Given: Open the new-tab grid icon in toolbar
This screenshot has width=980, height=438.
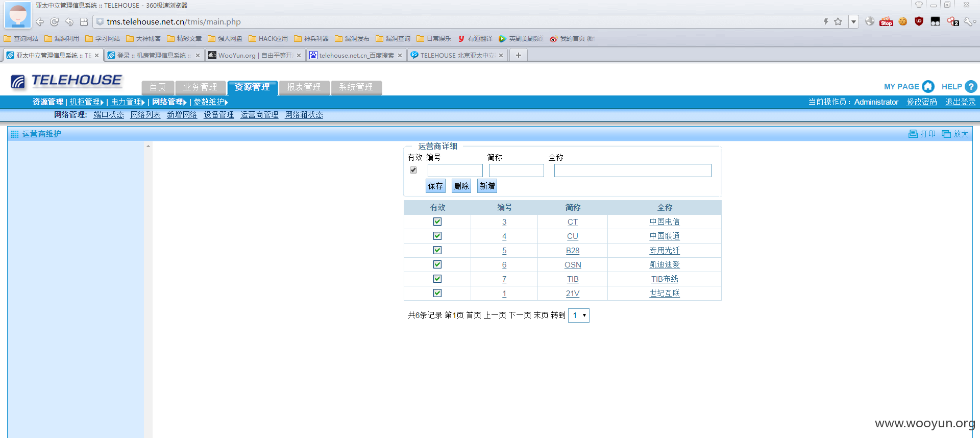Looking at the screenshot, I should pyautogui.click(x=84, y=22).
